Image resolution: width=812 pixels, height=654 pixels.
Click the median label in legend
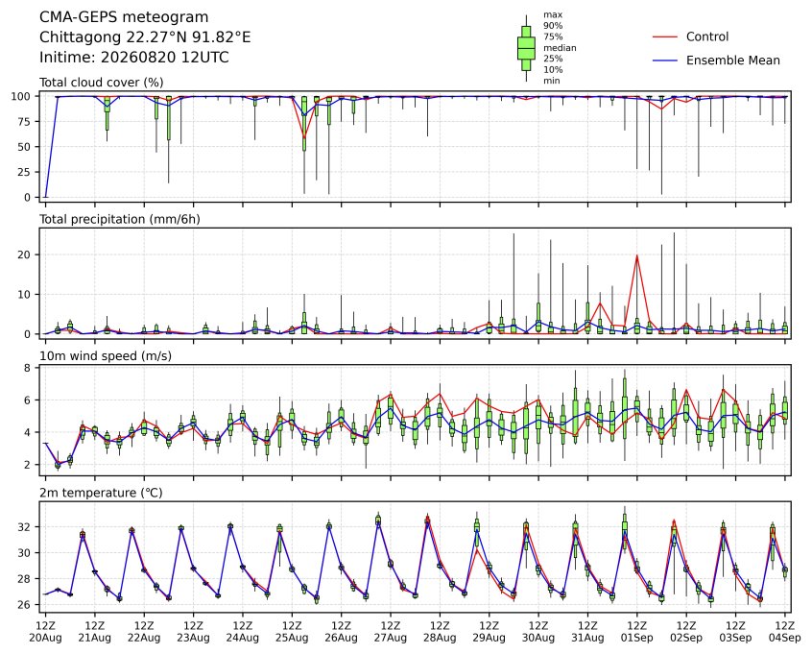tap(560, 48)
